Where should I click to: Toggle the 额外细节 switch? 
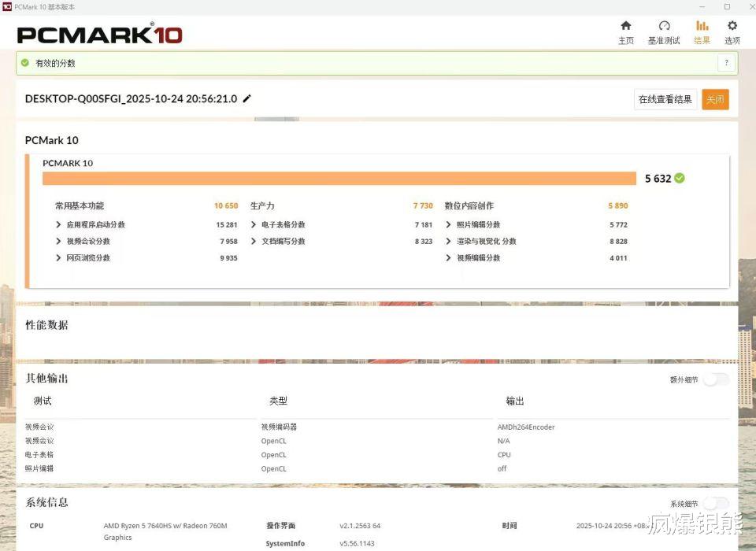point(716,379)
